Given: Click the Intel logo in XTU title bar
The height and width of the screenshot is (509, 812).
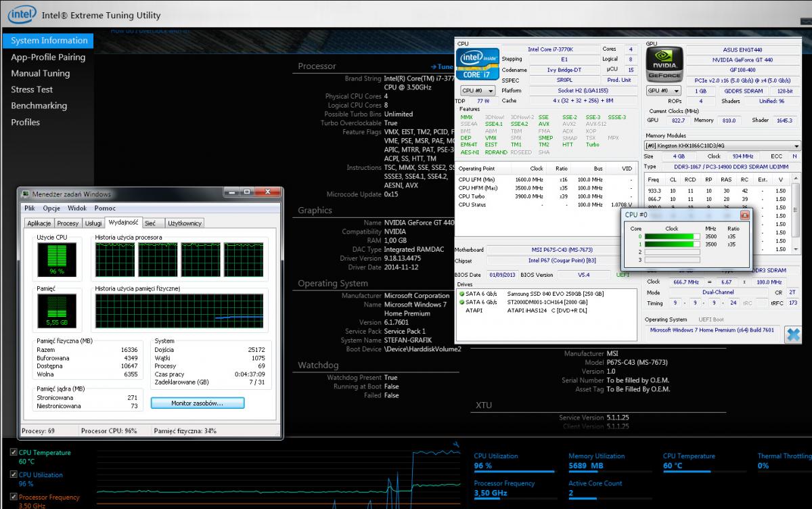Looking at the screenshot, I should click(22, 14).
